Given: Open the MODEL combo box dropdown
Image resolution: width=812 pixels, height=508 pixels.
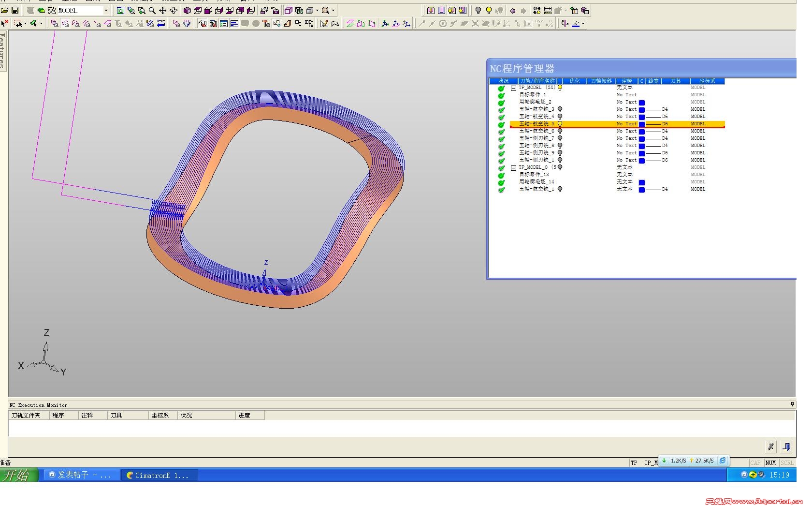Looking at the screenshot, I should 106,10.
